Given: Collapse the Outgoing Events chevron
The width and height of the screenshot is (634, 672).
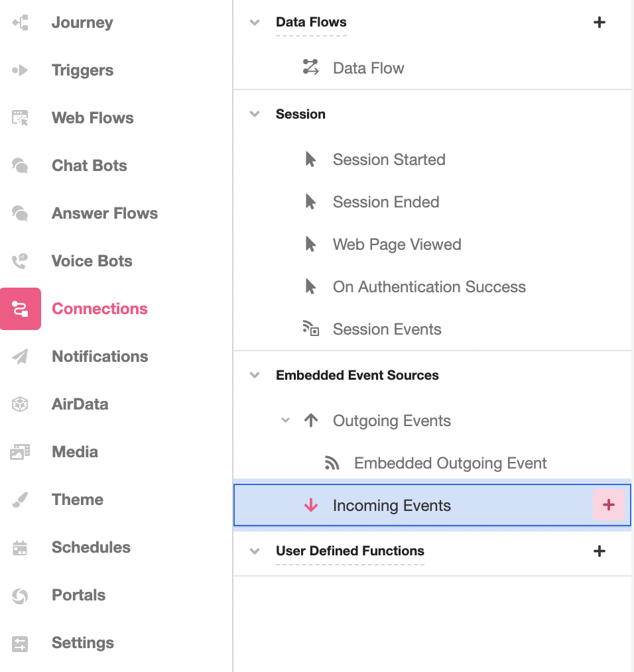Looking at the screenshot, I should coord(285,420).
